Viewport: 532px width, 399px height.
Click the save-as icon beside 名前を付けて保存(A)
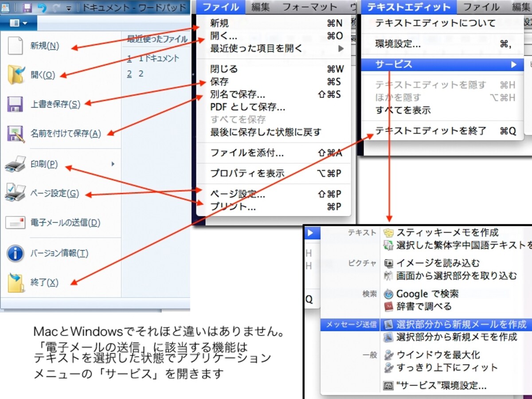coord(16,133)
